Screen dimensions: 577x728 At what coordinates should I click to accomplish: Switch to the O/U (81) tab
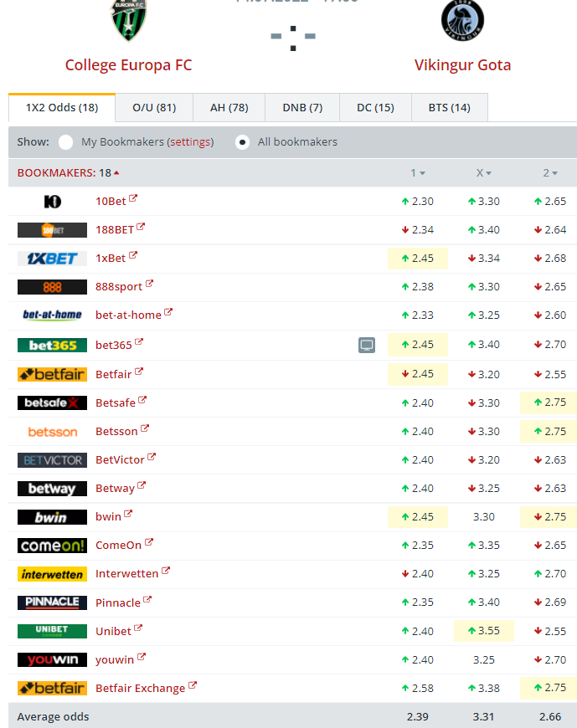[x=154, y=108]
